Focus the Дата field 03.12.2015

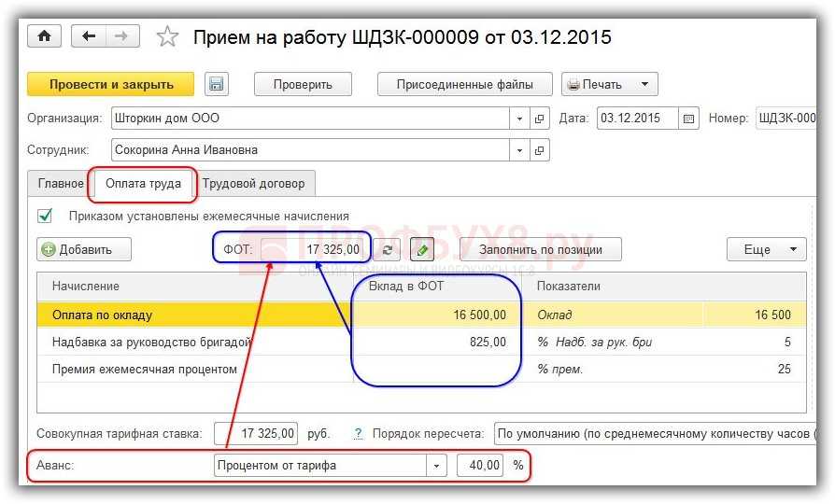pos(637,119)
